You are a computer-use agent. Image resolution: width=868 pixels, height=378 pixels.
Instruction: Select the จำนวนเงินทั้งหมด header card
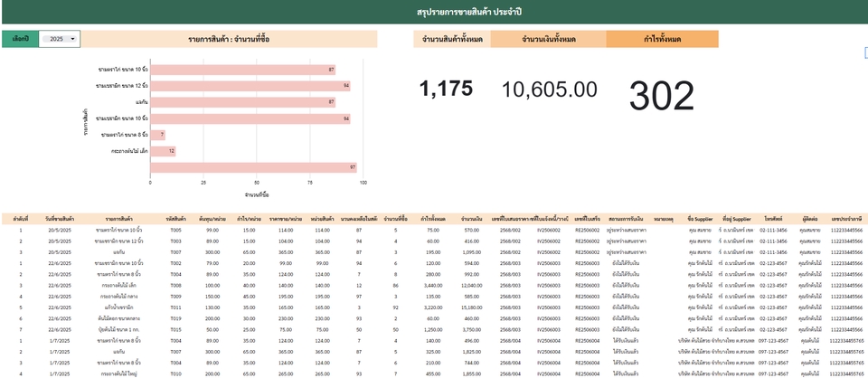(x=548, y=39)
